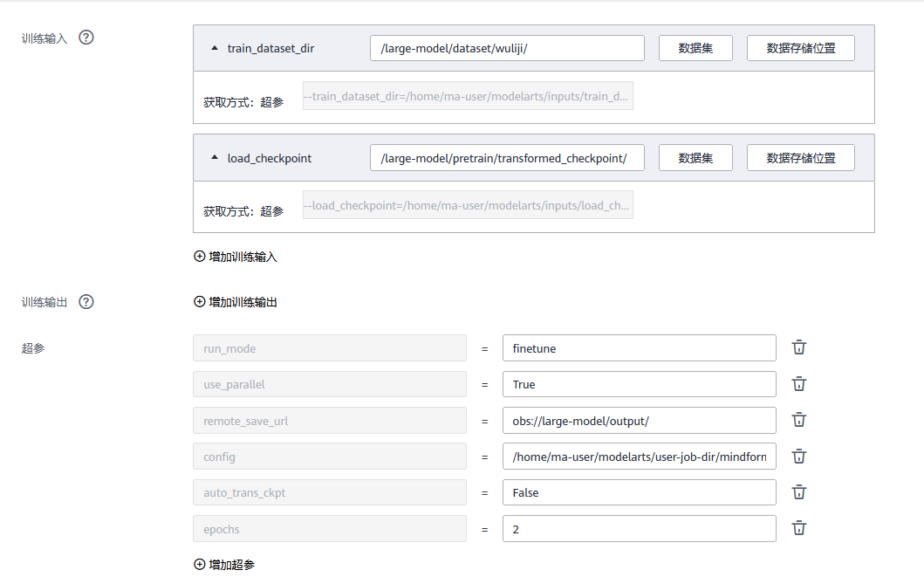Collapse the load_checkpoint input section

point(215,157)
